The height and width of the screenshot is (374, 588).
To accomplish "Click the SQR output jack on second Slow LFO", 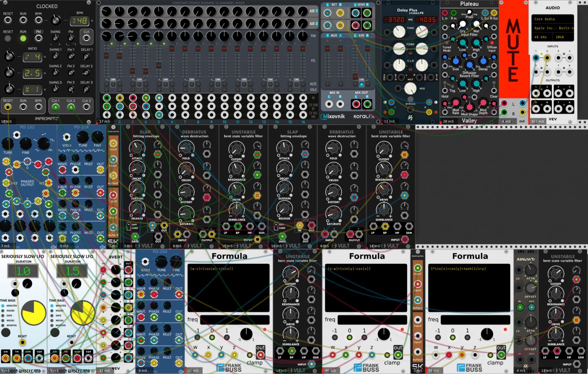I will pyautogui.click(x=89, y=358).
